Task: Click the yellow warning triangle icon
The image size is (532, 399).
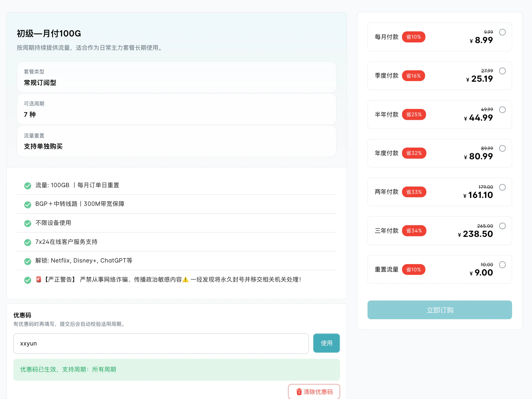Action: point(186,279)
